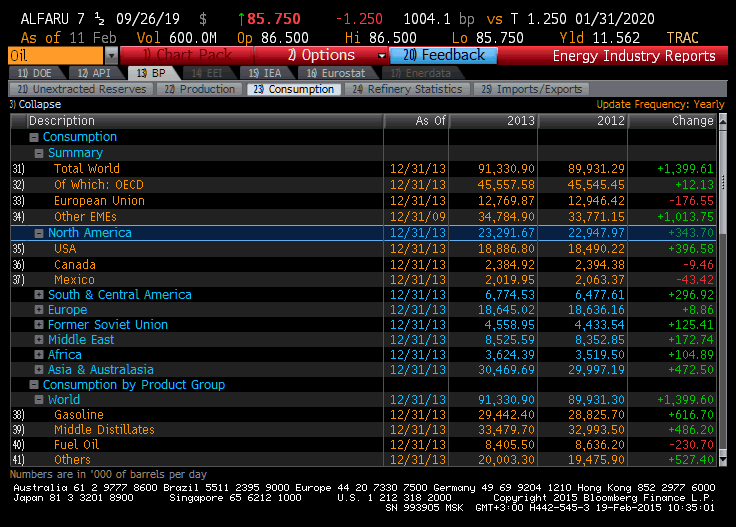Open Chart Pack

pos(187,55)
